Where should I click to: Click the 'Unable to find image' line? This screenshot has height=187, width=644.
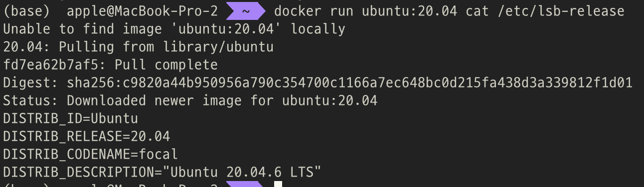pos(174,29)
